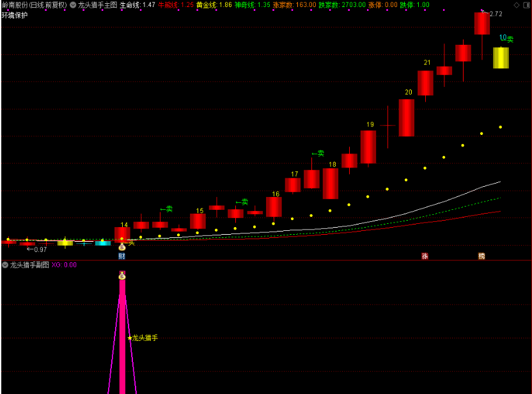532x394 pixels.
Task: Click the diamond icon in the top-right corner
Action: [x=516, y=5]
